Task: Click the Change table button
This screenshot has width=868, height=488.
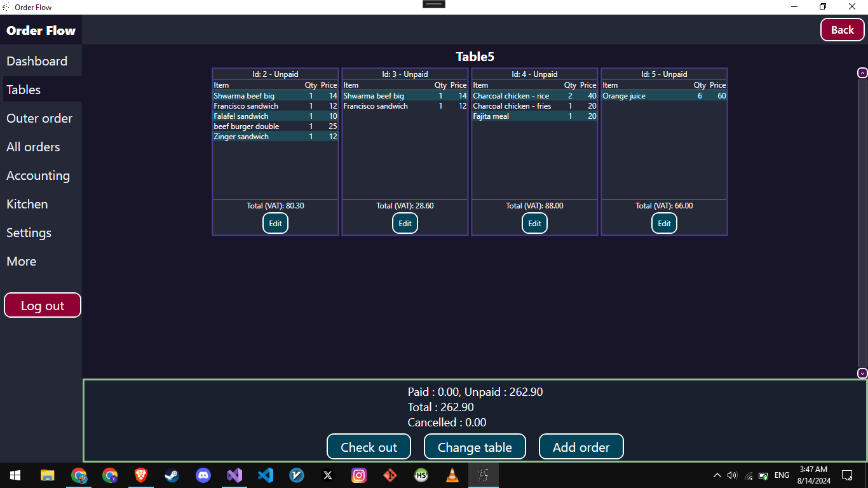Action: pos(475,447)
